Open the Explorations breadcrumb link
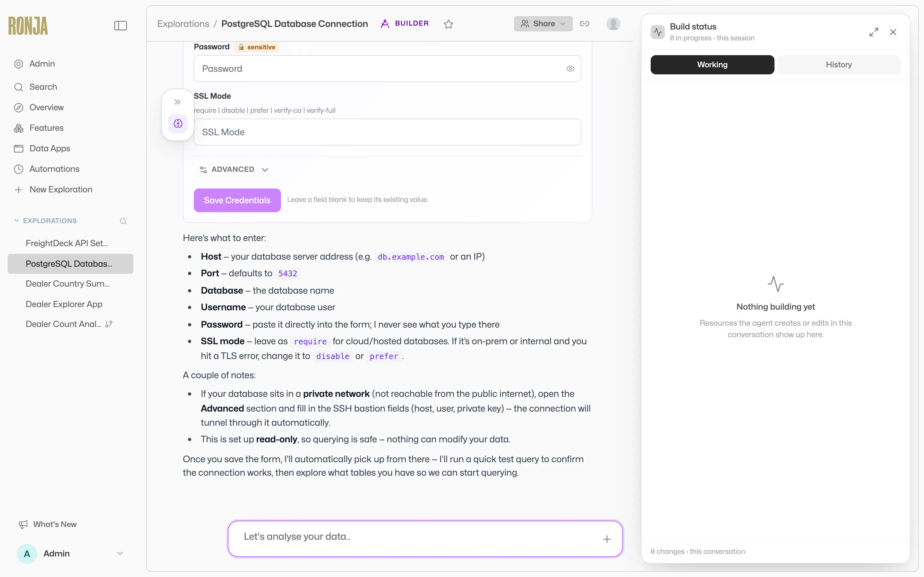 pyautogui.click(x=183, y=24)
